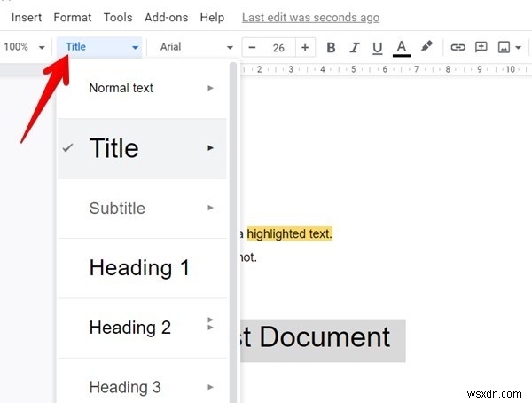Screen dimensions: 532x403
Task: Expand the Normal text submenu arrow
Action: [x=210, y=88]
